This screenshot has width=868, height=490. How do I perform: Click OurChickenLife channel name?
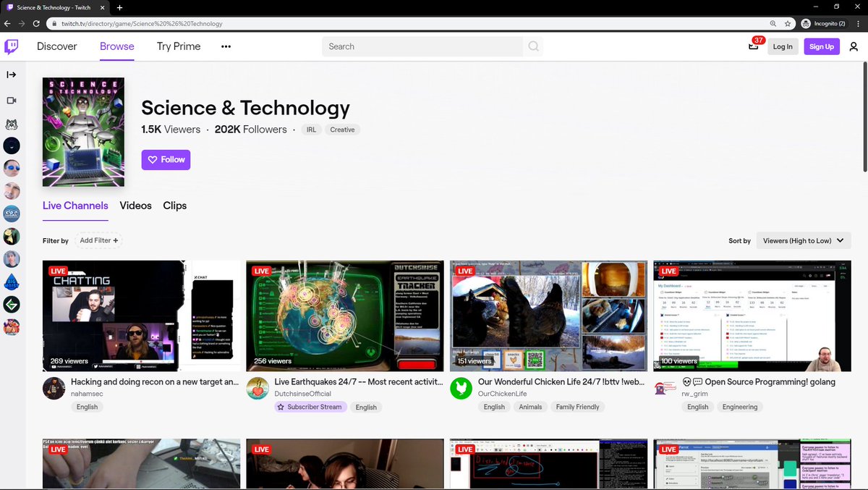[503, 394]
